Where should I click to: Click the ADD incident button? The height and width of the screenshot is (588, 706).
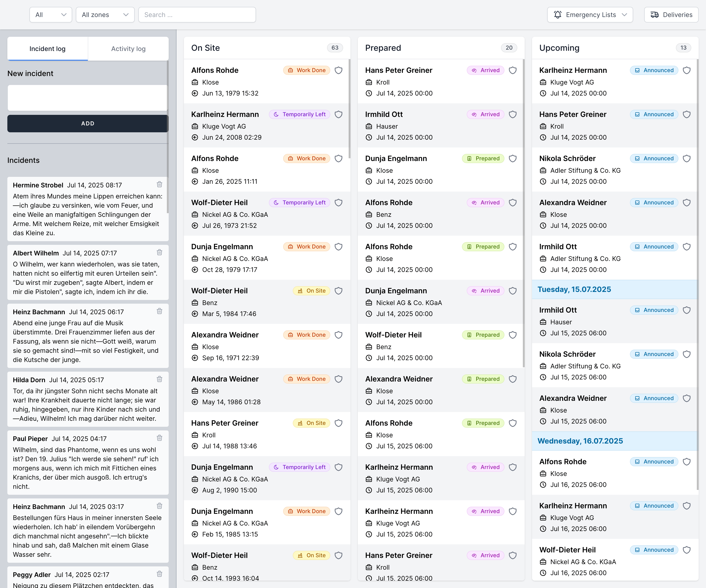tap(88, 124)
